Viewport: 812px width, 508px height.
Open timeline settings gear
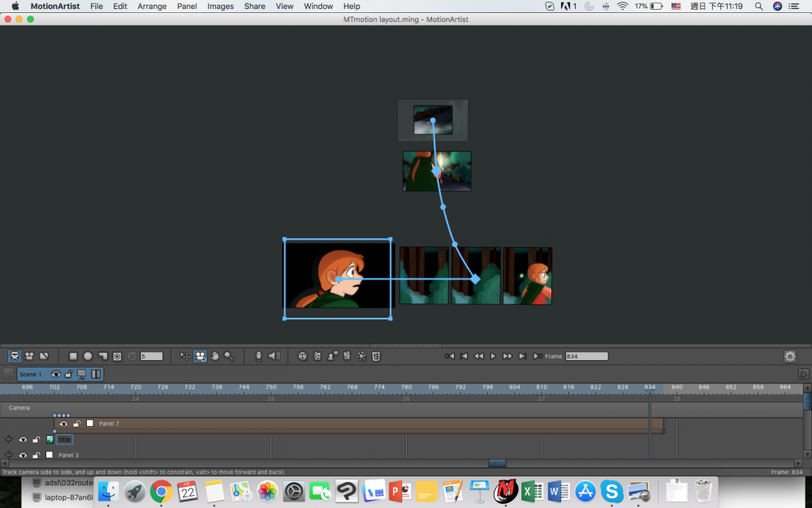tap(790, 356)
